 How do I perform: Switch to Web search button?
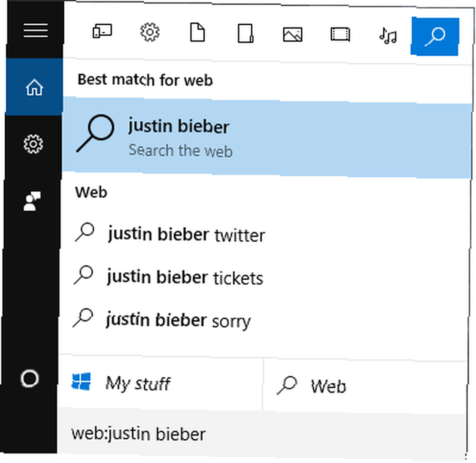364,386
